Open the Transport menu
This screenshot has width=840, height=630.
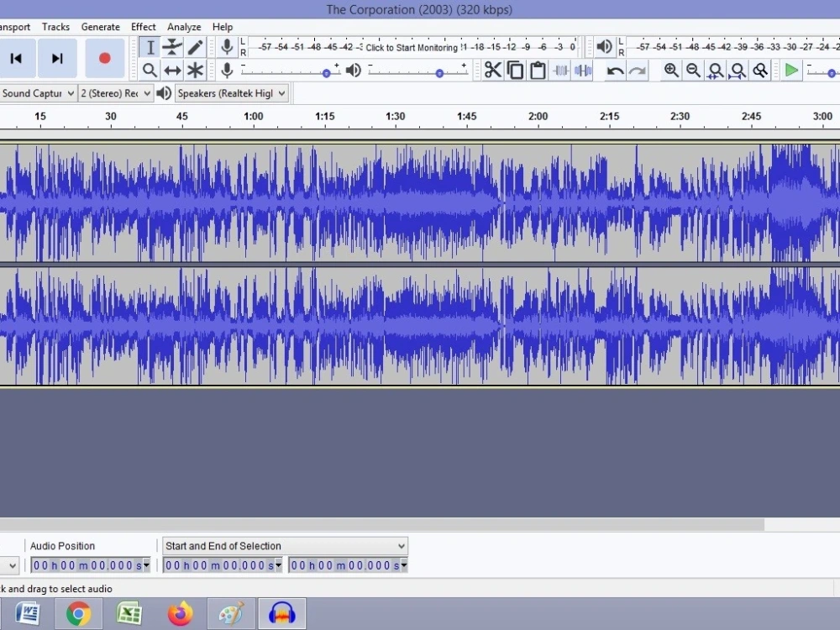click(15, 27)
